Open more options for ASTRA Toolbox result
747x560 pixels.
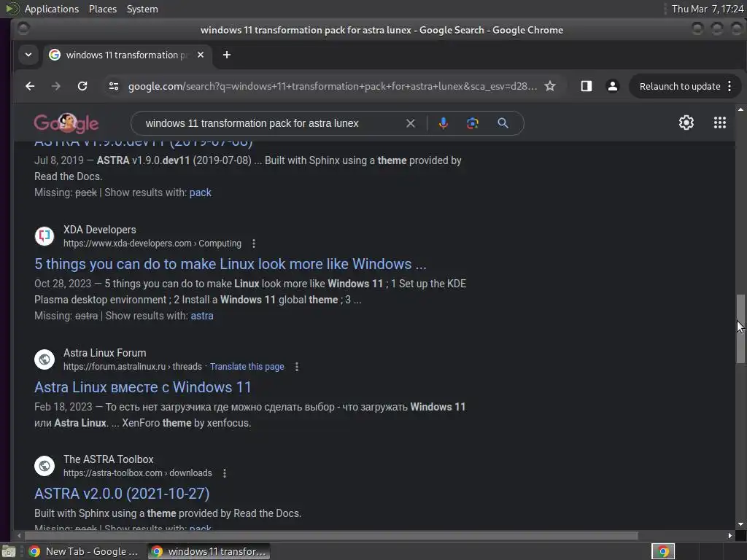pyautogui.click(x=225, y=473)
